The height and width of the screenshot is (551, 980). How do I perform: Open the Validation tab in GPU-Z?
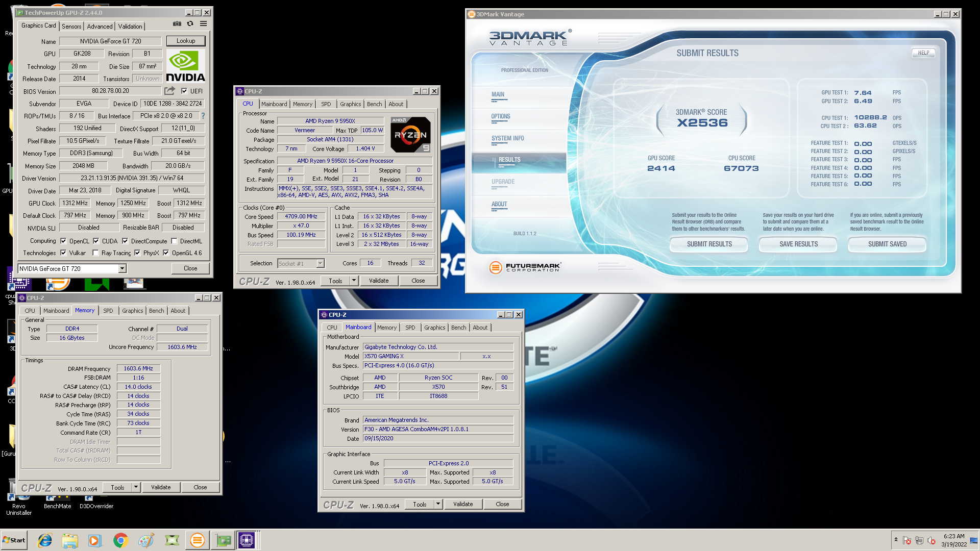(130, 27)
